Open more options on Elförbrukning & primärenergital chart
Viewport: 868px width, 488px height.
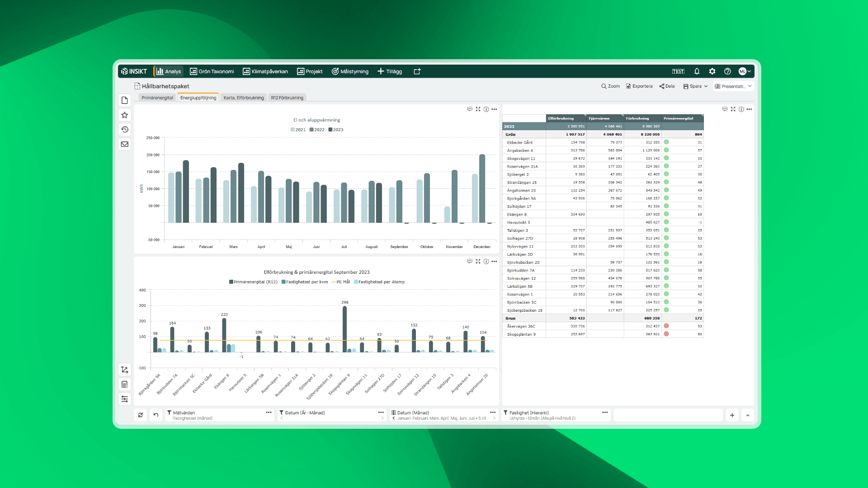[494, 261]
